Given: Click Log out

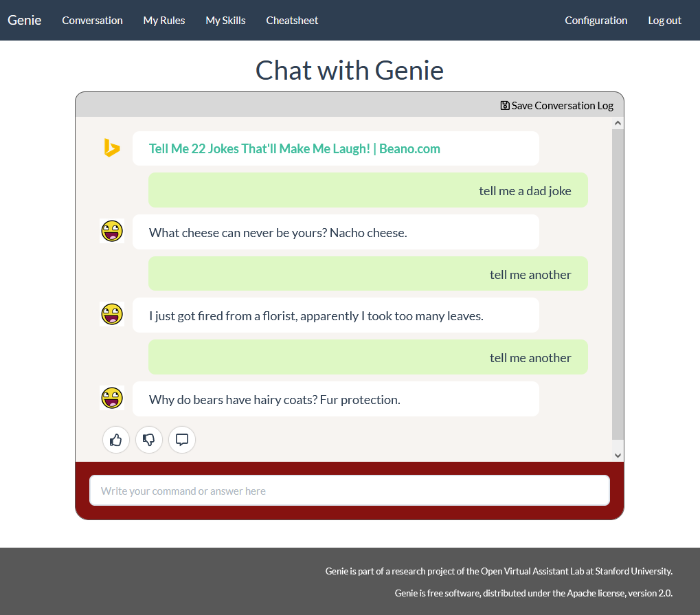Looking at the screenshot, I should (664, 21).
